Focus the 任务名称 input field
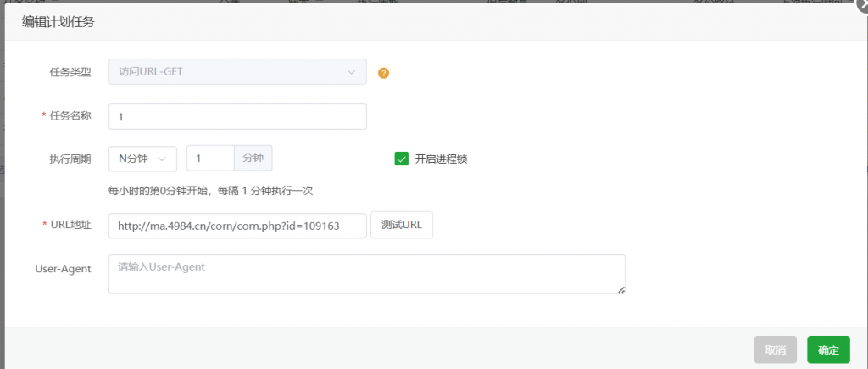 tap(237, 116)
